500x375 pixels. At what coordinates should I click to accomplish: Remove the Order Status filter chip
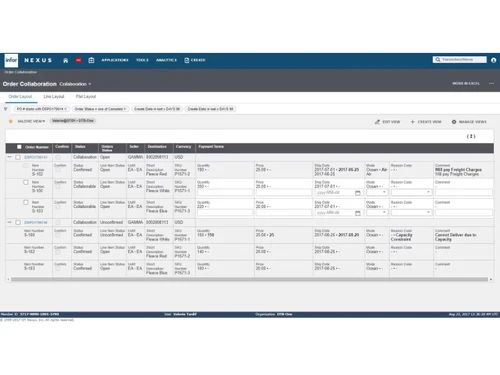[x=125, y=109]
